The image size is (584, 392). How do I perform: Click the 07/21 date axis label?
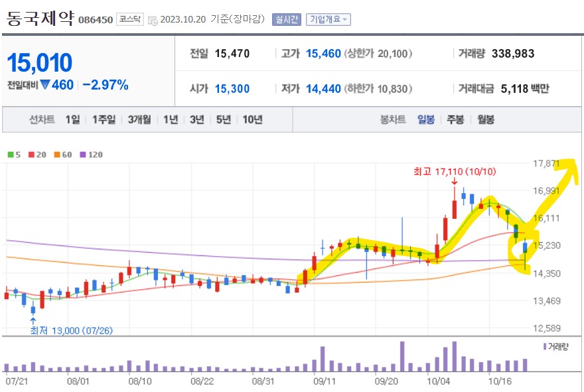coord(17,381)
